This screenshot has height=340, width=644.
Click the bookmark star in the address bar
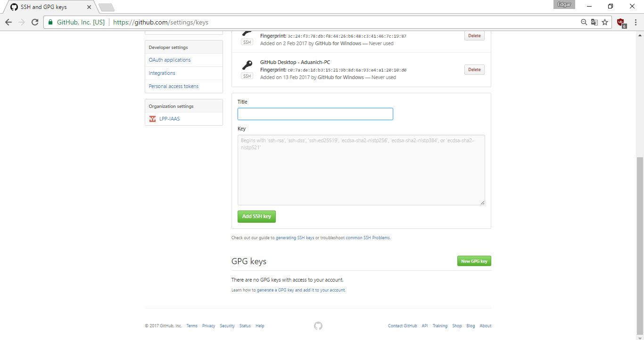[x=606, y=22]
